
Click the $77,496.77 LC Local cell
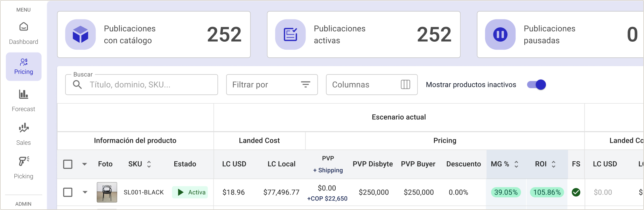click(281, 192)
